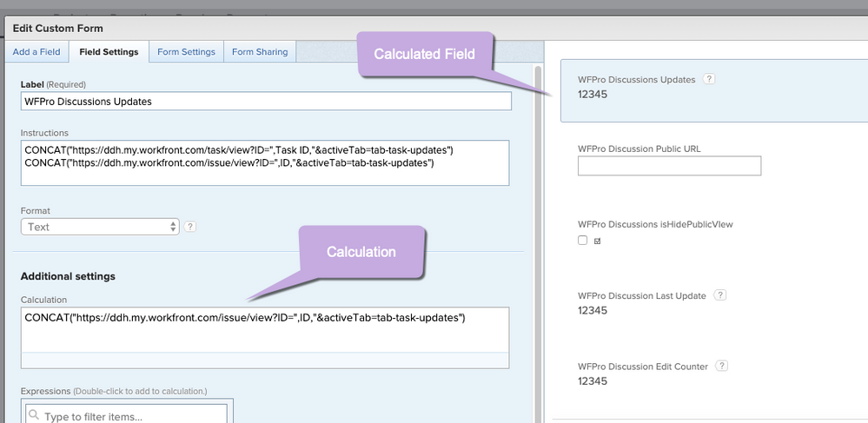
Task: Click the Label input field
Action: tap(266, 102)
